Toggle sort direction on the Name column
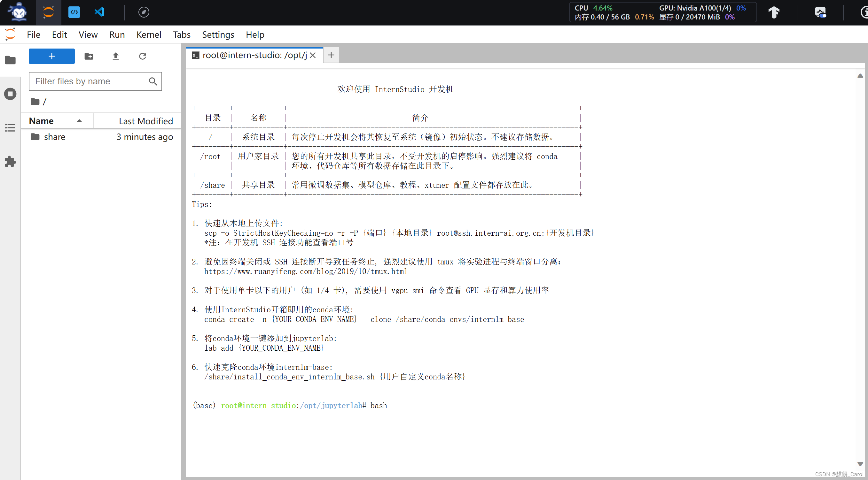The width and height of the screenshot is (868, 480). coord(80,120)
